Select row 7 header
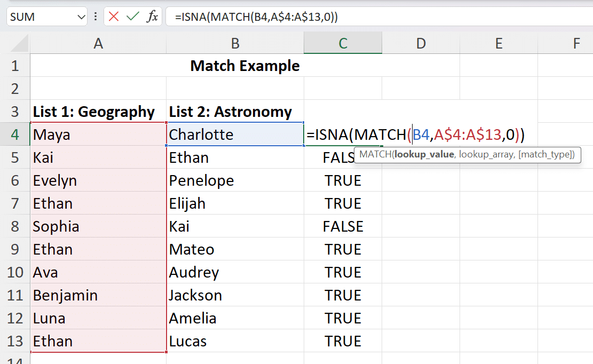Viewport: 593px width, 364px height. [x=15, y=203]
